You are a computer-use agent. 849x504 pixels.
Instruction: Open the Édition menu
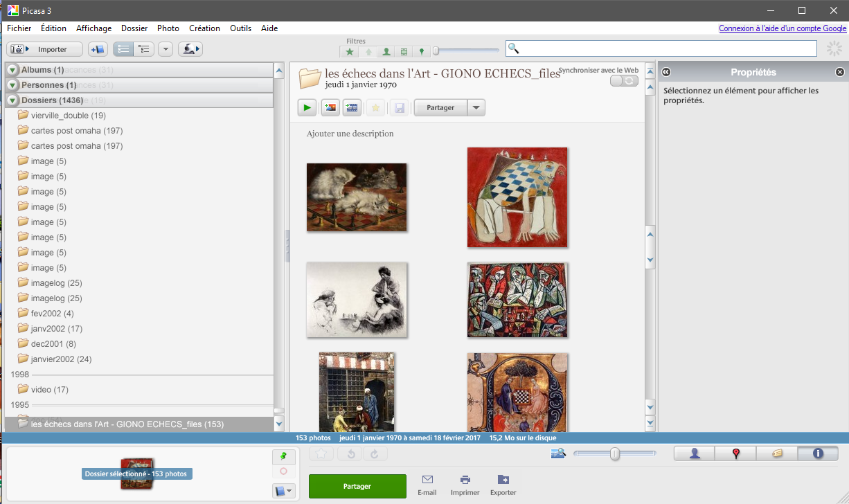pyautogui.click(x=54, y=28)
